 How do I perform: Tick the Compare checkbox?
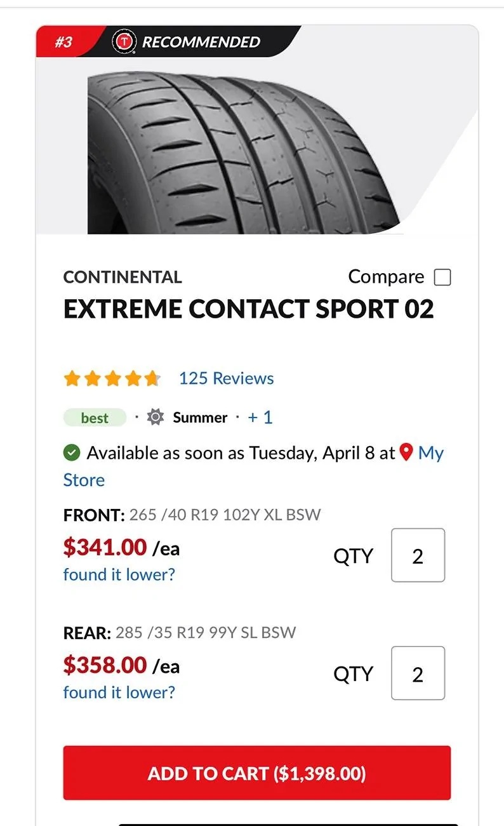[x=442, y=278]
